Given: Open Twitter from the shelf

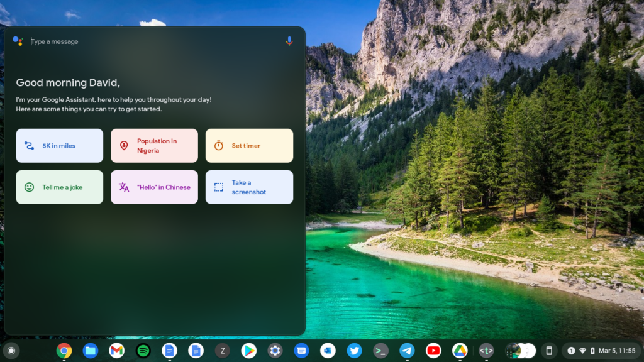Looking at the screenshot, I should [x=354, y=351].
